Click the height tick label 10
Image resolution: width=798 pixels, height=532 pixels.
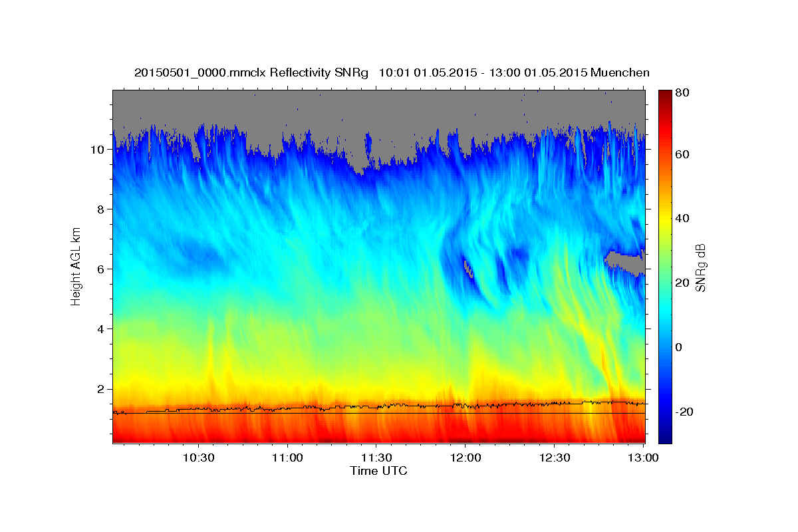[98, 150]
